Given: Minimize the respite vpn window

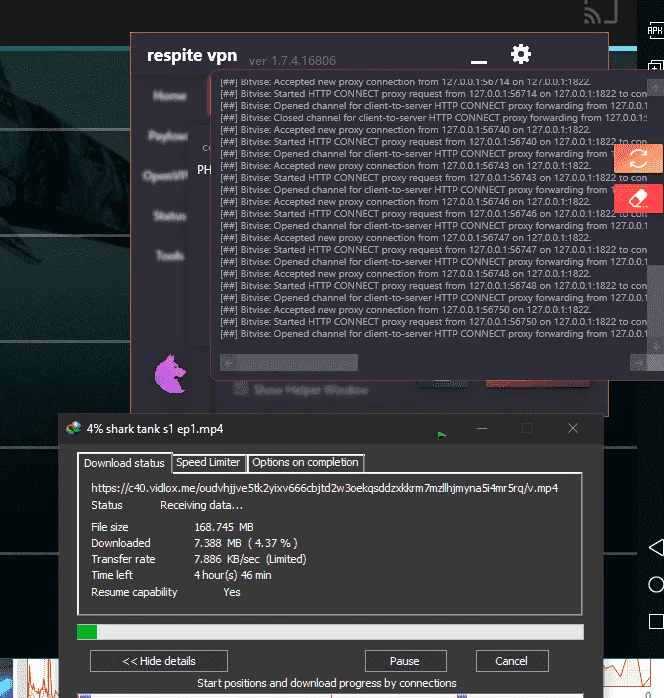Looking at the screenshot, I should tap(479, 62).
